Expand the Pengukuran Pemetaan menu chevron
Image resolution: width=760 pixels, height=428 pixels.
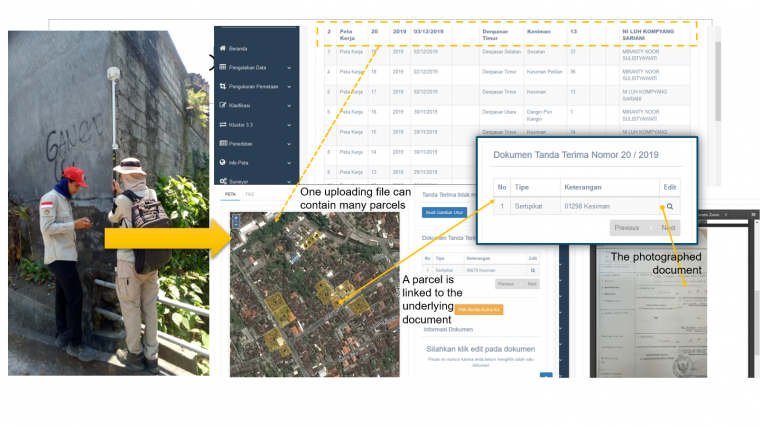pyautogui.click(x=289, y=87)
